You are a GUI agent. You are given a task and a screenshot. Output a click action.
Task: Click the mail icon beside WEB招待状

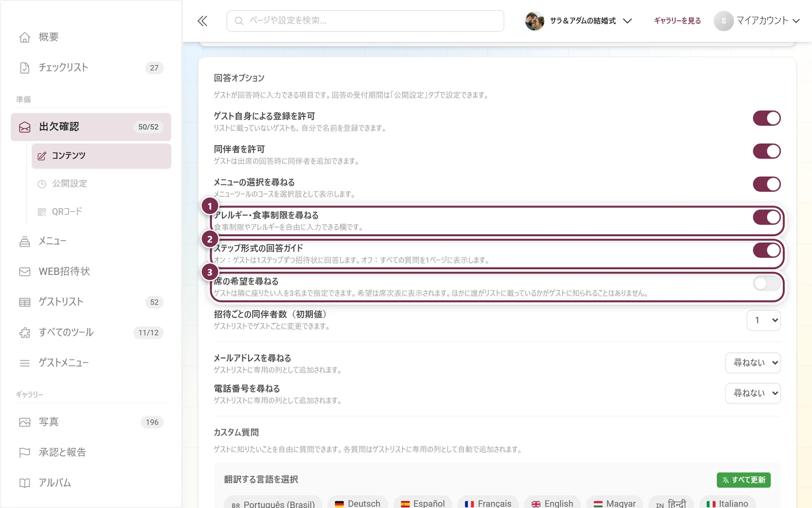[25, 272]
